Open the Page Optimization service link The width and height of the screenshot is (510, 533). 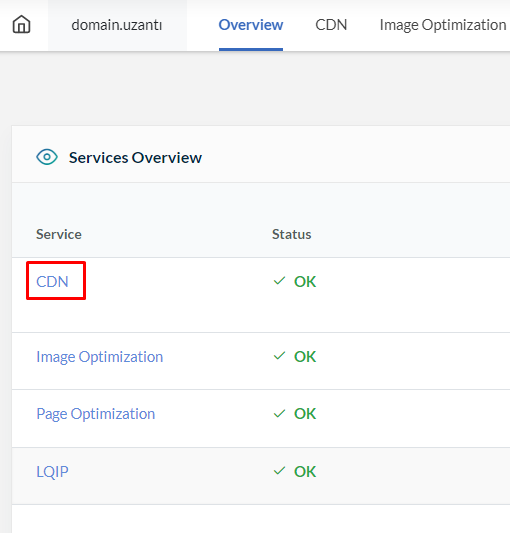click(96, 414)
